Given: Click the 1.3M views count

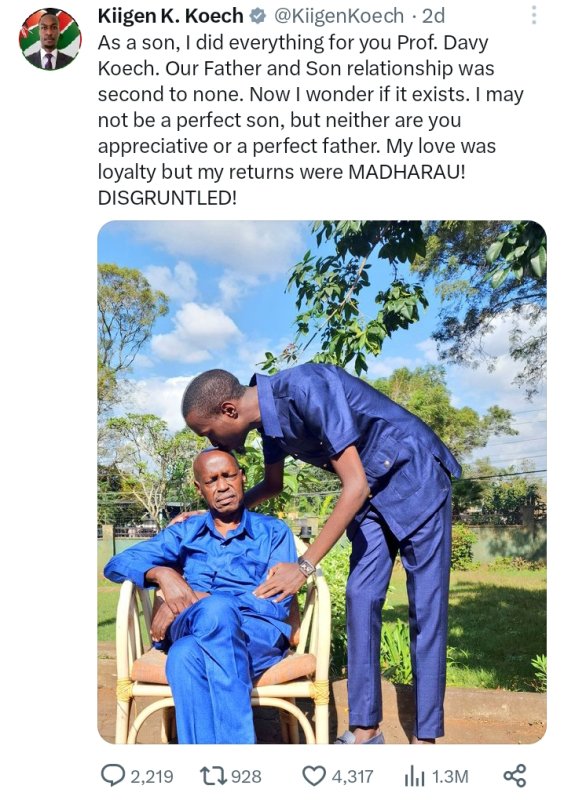Looking at the screenshot, I should [x=450, y=777].
